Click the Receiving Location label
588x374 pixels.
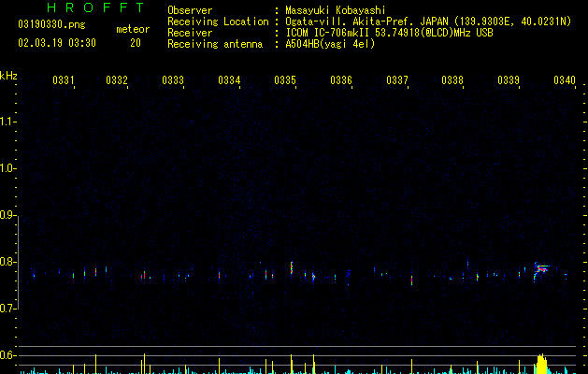tap(218, 22)
